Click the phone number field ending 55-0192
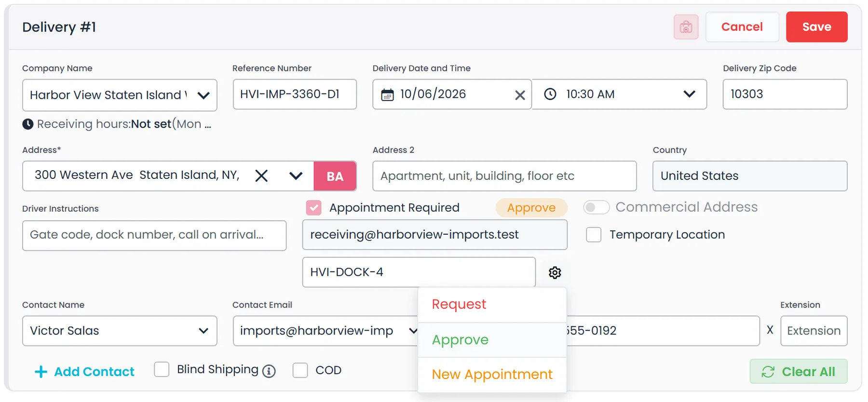Screen dimensions: 868x402 click(663, 331)
